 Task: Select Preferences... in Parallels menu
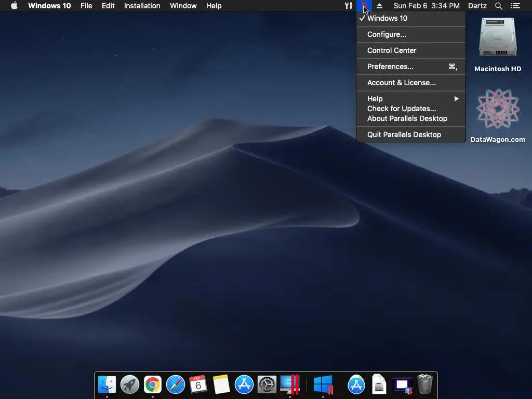pos(411,66)
